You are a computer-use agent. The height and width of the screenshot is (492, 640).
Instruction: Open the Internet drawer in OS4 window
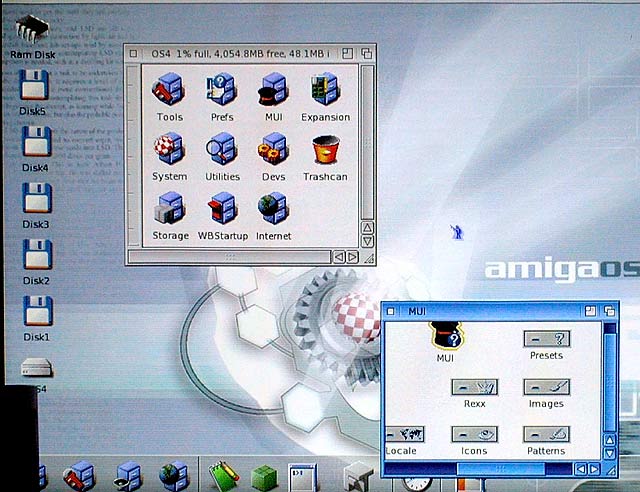pyautogui.click(x=273, y=209)
